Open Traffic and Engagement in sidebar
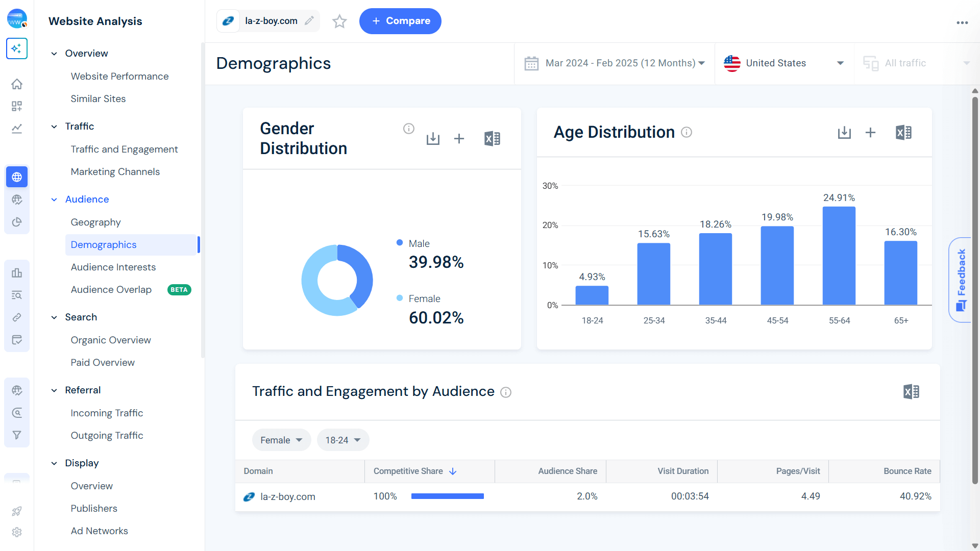This screenshot has width=980, height=551. [x=124, y=149]
